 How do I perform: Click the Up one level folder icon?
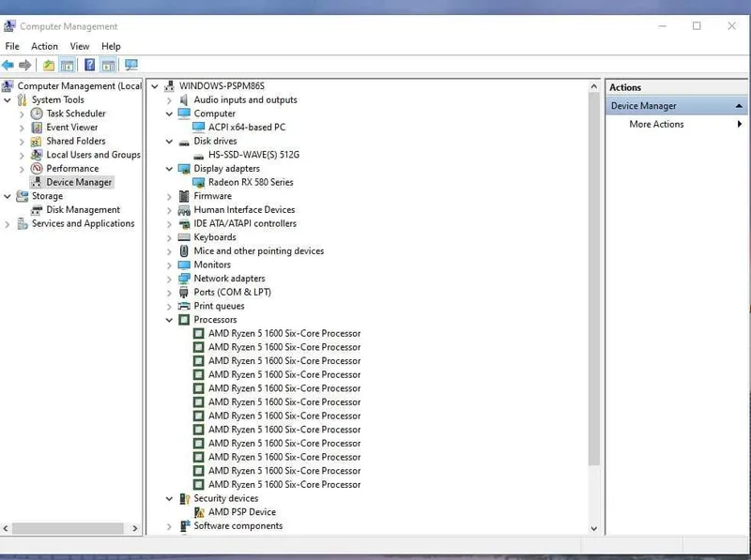click(x=49, y=65)
